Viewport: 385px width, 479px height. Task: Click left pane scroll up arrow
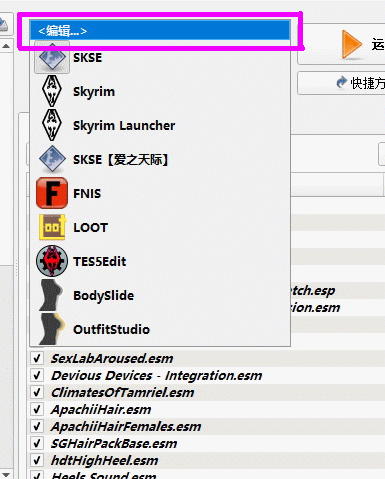(x=6, y=46)
